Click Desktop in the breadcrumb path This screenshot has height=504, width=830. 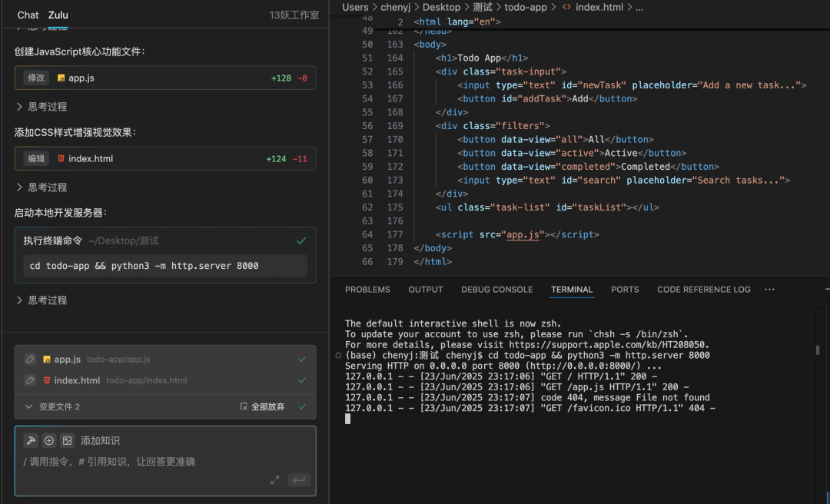(441, 8)
